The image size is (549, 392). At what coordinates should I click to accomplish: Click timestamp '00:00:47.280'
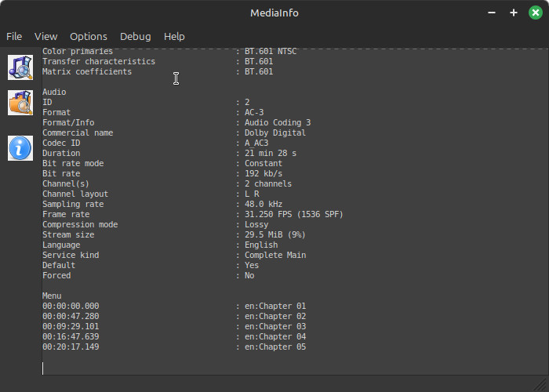click(x=71, y=316)
